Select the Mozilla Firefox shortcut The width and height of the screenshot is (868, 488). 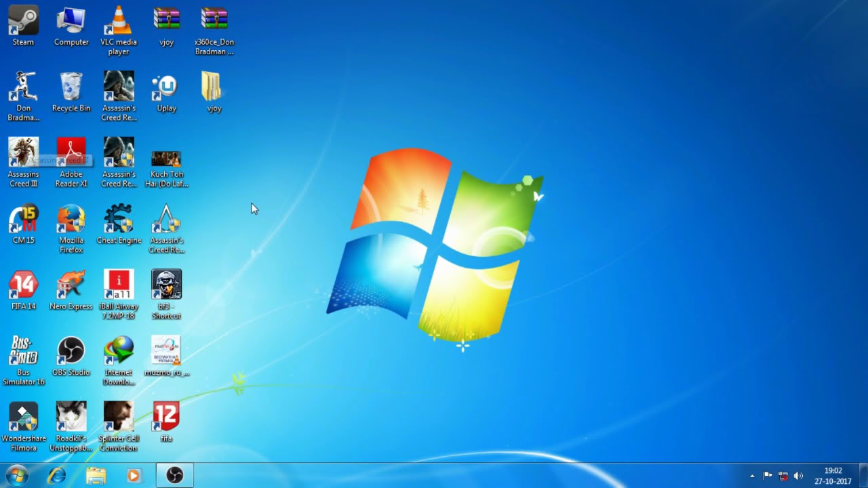(71, 228)
